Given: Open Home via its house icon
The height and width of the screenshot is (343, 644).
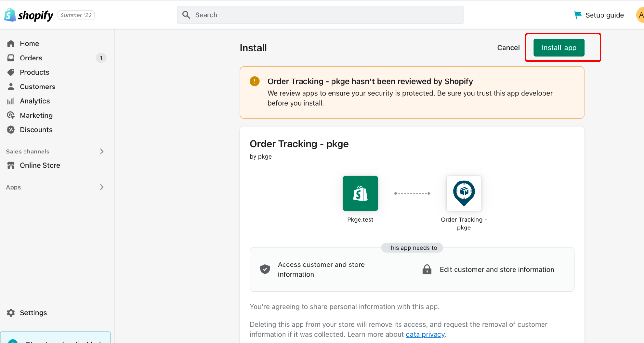Looking at the screenshot, I should pyautogui.click(x=11, y=43).
